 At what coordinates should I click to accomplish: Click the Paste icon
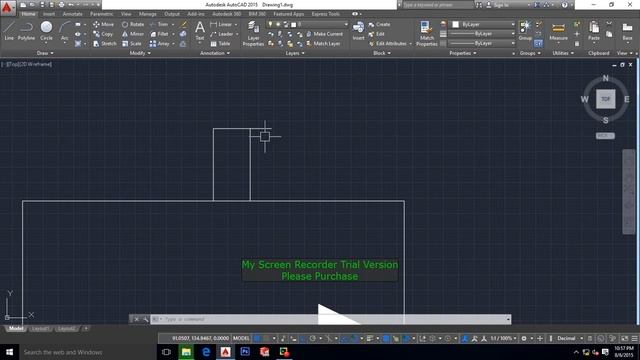594,31
